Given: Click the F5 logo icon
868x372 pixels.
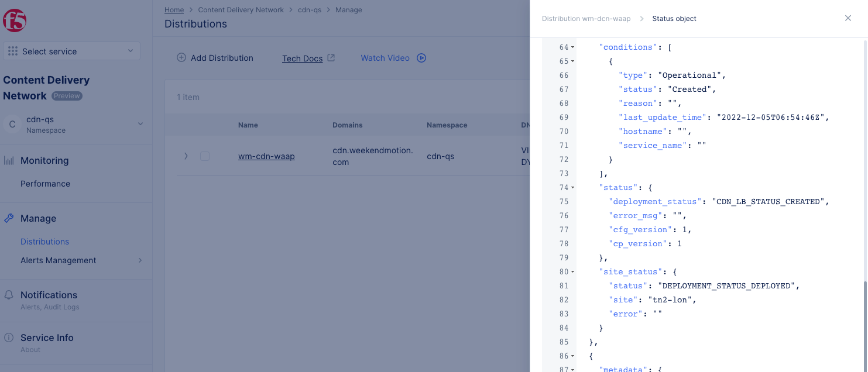Looking at the screenshot, I should click(15, 20).
